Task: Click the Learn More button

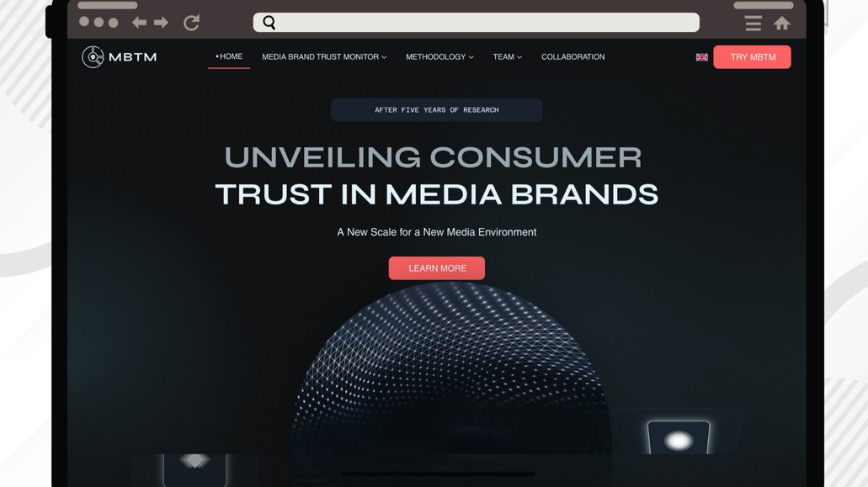Action: click(437, 268)
